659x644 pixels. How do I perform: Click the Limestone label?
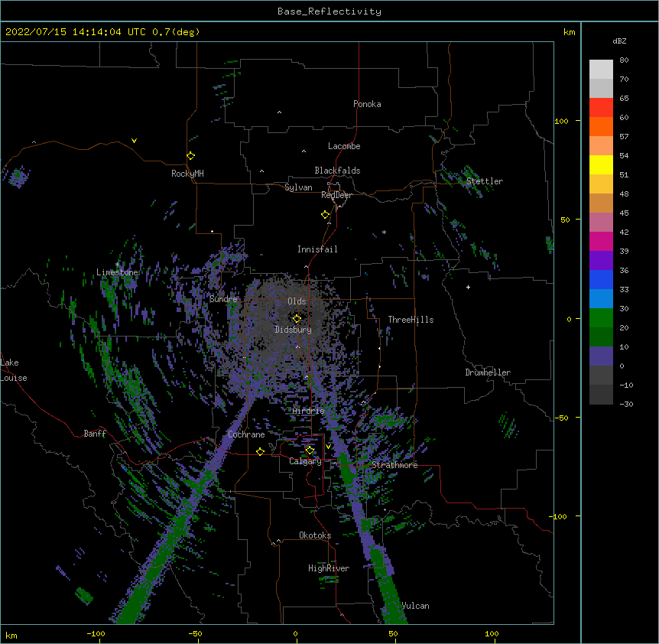(117, 272)
